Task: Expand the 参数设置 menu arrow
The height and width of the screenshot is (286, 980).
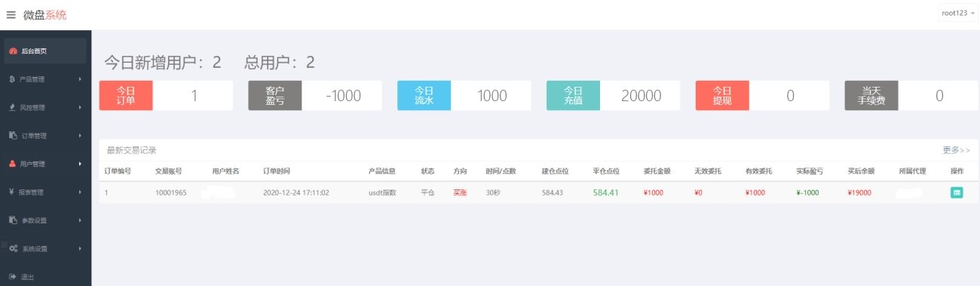Action: (x=80, y=220)
